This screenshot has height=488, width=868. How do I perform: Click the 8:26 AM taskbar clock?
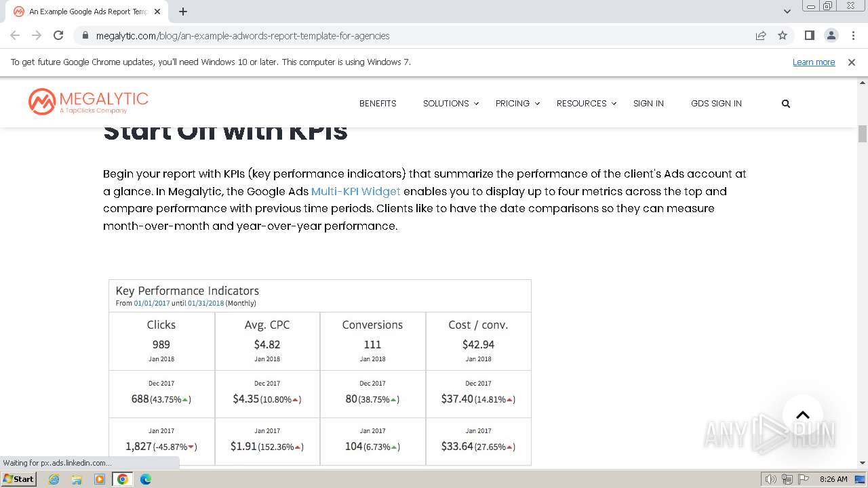tap(833, 479)
